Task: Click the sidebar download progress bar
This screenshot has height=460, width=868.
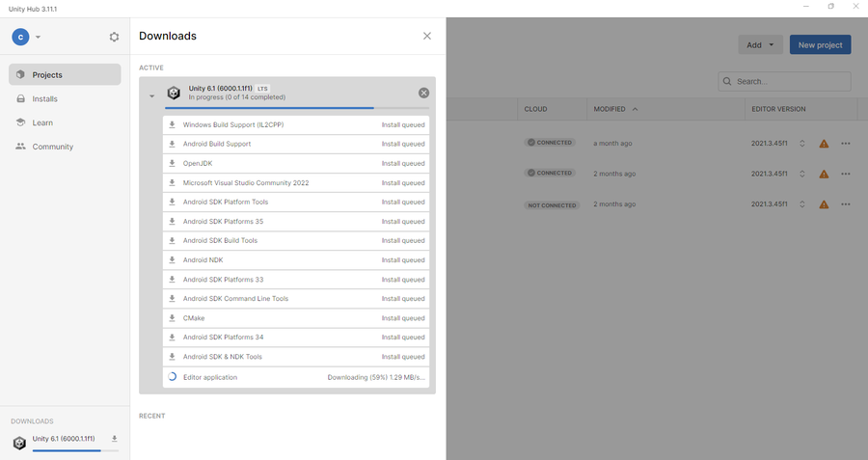Action: tap(75, 450)
